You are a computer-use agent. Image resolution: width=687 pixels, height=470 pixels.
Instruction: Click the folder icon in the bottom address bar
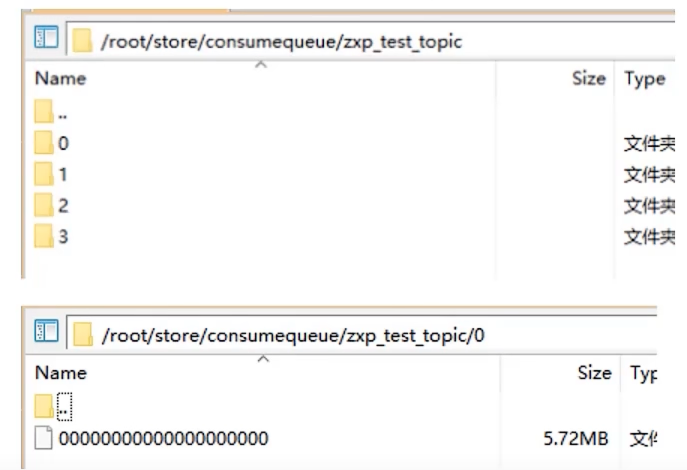tap(83, 335)
